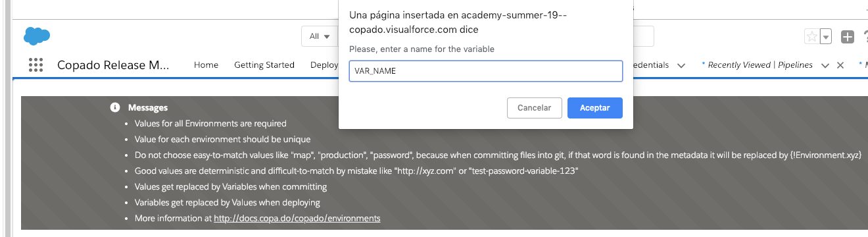Switch to Recently Viewed Pipelines tab
Screen dimensions: 868x237
pos(757,65)
